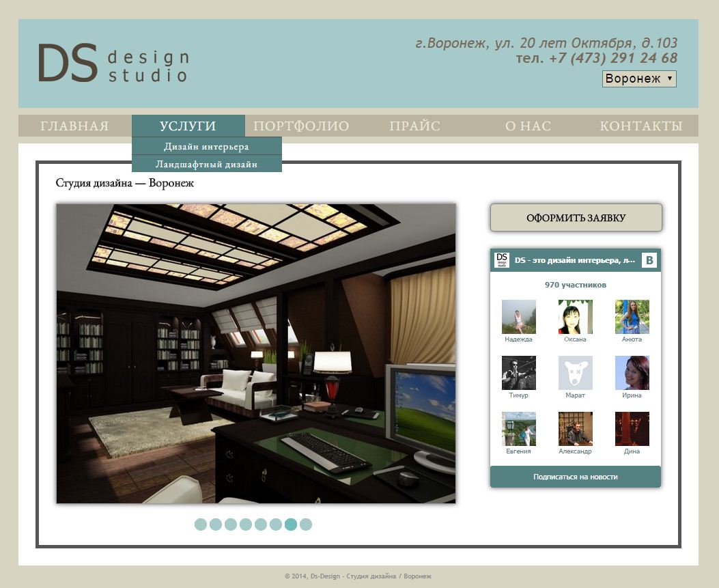The width and height of the screenshot is (719, 588).
Task: Open the ПОРТФОЛИО menu item
Action: (301, 126)
